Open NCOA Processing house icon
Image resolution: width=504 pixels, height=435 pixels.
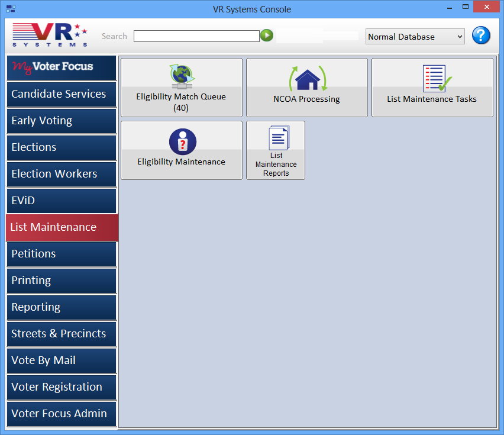coord(308,79)
